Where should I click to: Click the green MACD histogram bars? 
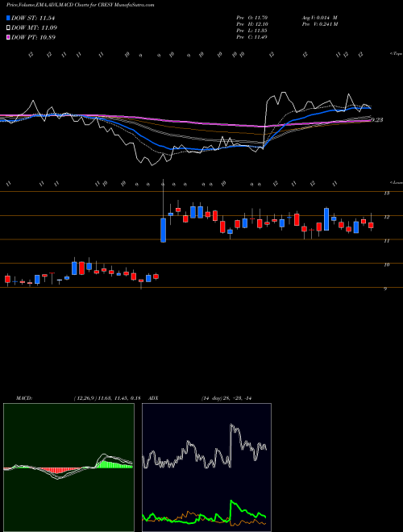point(114,464)
